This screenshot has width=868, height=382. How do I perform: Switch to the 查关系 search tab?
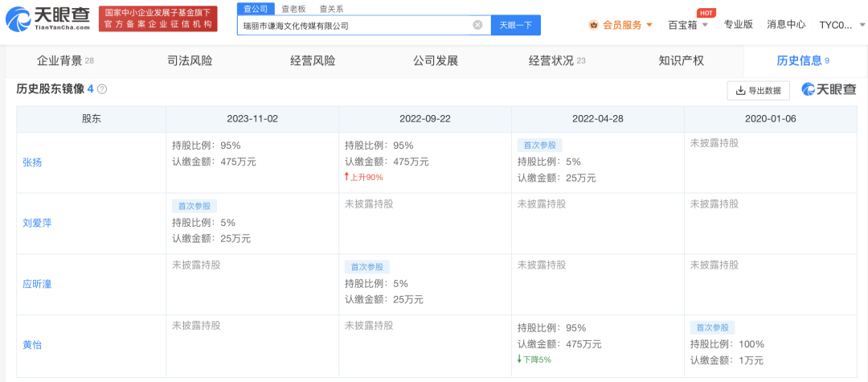(332, 8)
